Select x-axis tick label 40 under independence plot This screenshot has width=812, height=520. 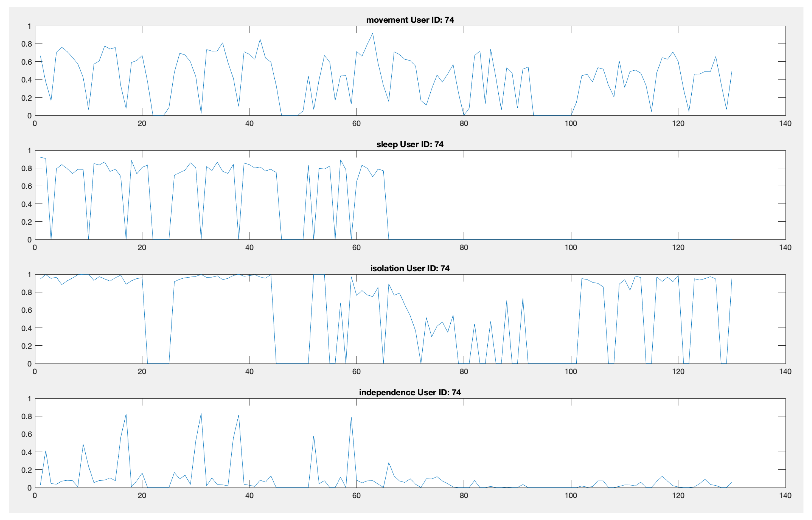[249, 495]
